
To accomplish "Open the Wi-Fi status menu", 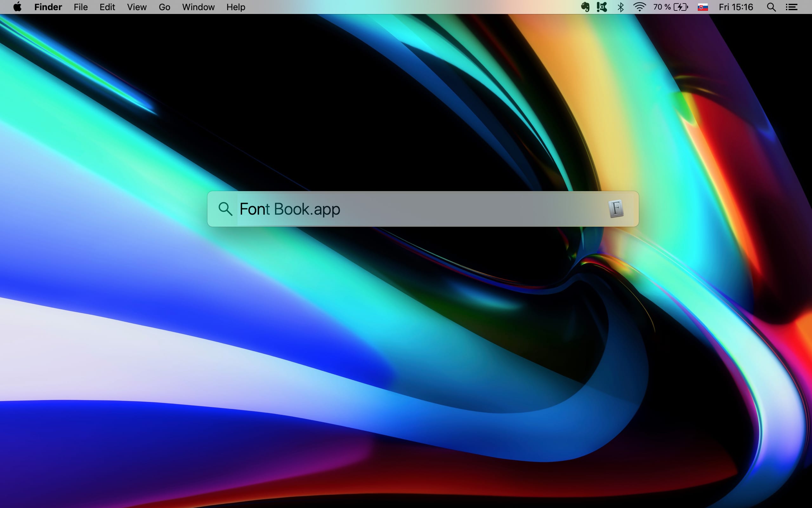I will (639, 7).
